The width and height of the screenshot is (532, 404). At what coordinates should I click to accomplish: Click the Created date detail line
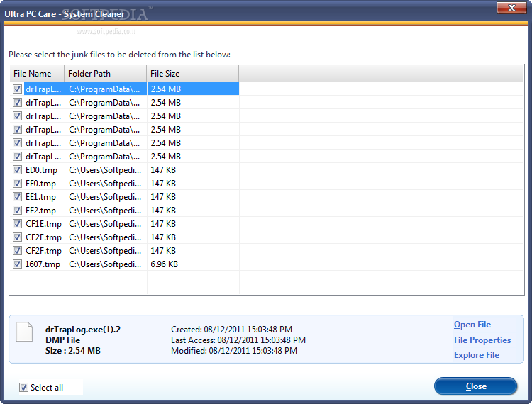231,330
